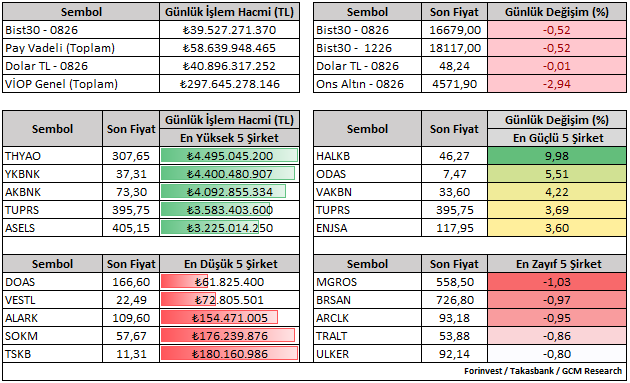Select the En Zayıf 5 Şirket header

557,264
